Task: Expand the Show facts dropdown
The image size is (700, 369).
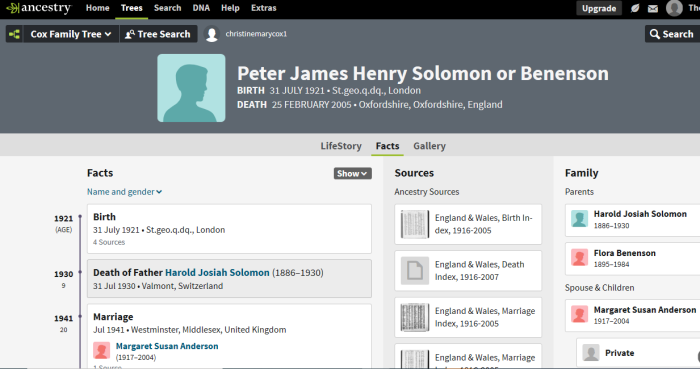Action: click(353, 174)
